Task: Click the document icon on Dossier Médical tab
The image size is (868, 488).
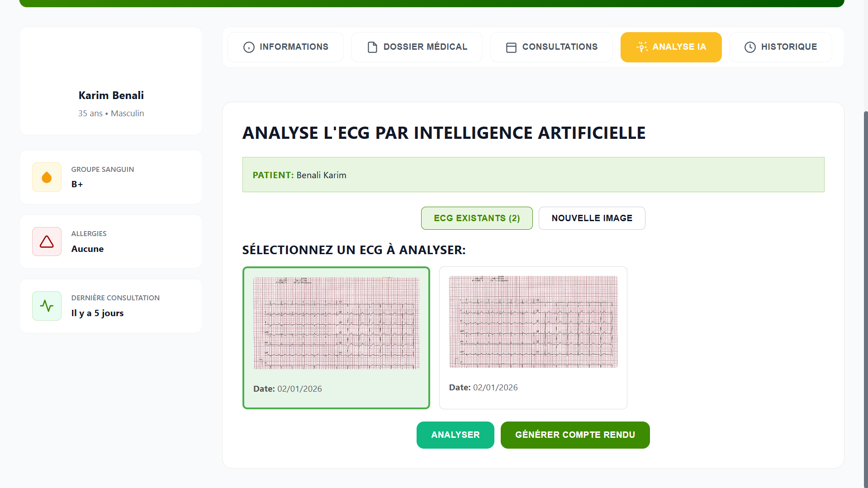Action: tap(372, 47)
